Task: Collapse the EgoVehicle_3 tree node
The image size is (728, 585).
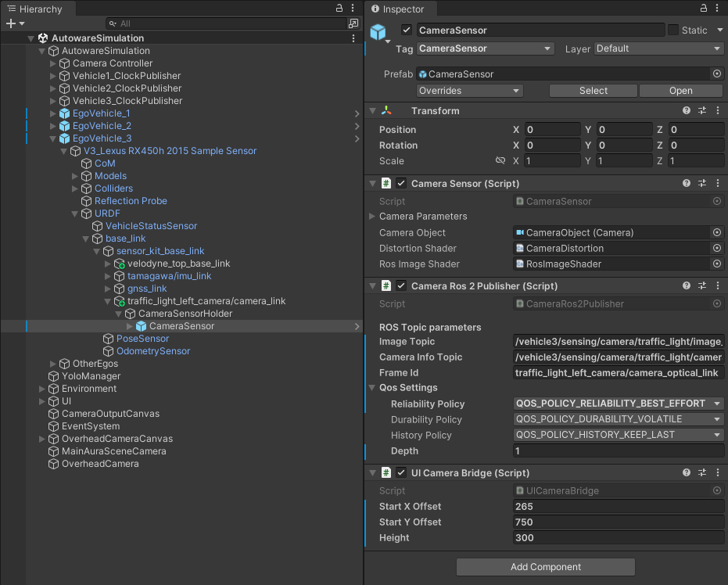Action: (53, 138)
